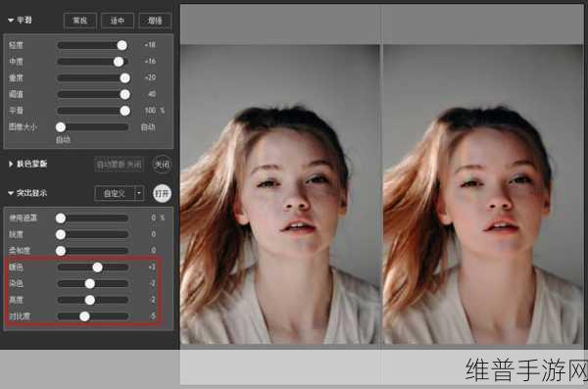Select the 适中 smoothing preset button
This screenshot has height=389, width=588.
(118, 21)
